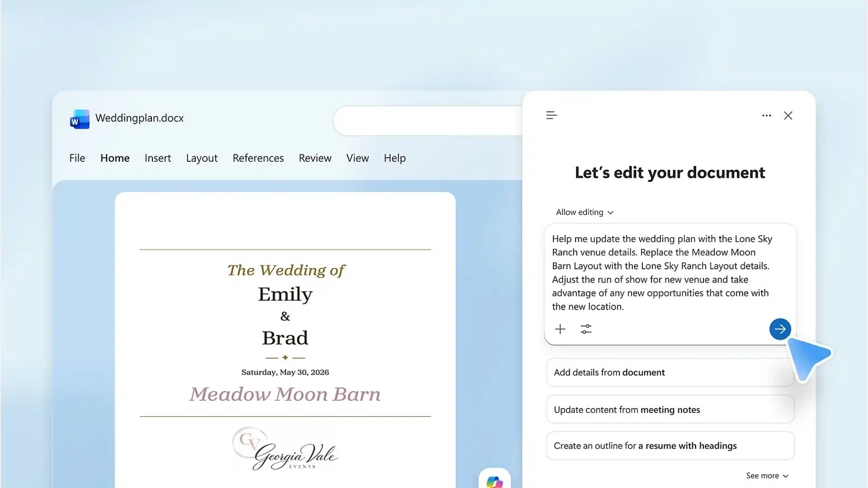
Task: Choose Add details from document suggestion
Action: click(670, 372)
